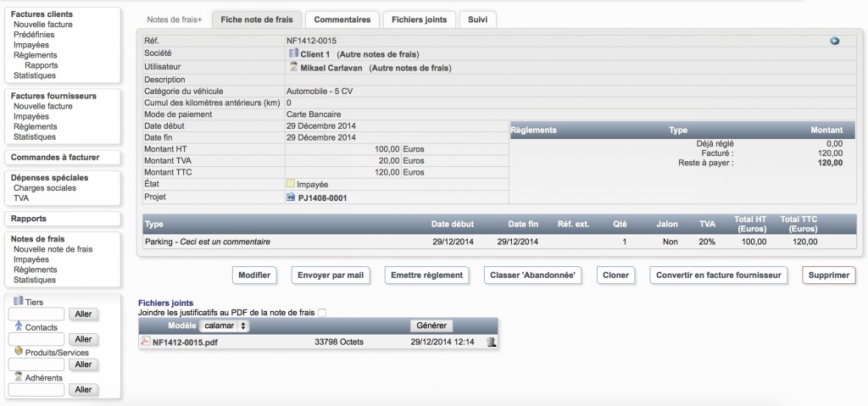Open project PJ1408-0001 link
This screenshot has height=406, width=868.
click(323, 197)
